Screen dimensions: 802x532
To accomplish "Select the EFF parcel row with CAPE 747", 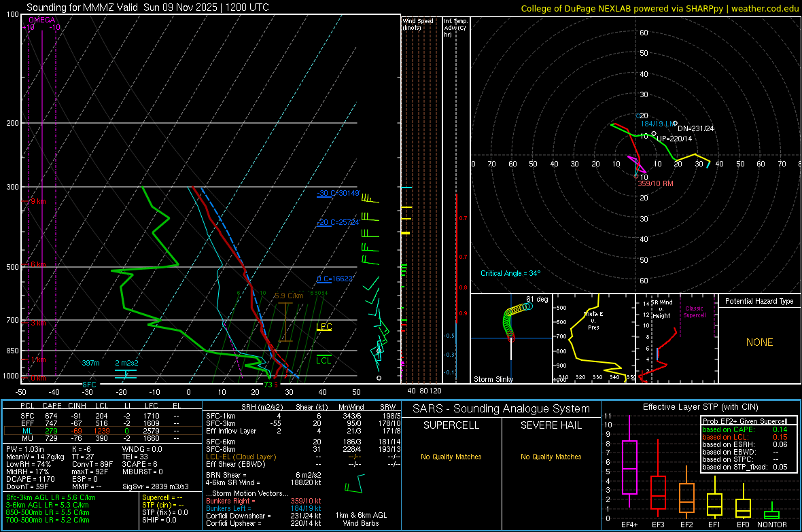I will click(x=102, y=423).
